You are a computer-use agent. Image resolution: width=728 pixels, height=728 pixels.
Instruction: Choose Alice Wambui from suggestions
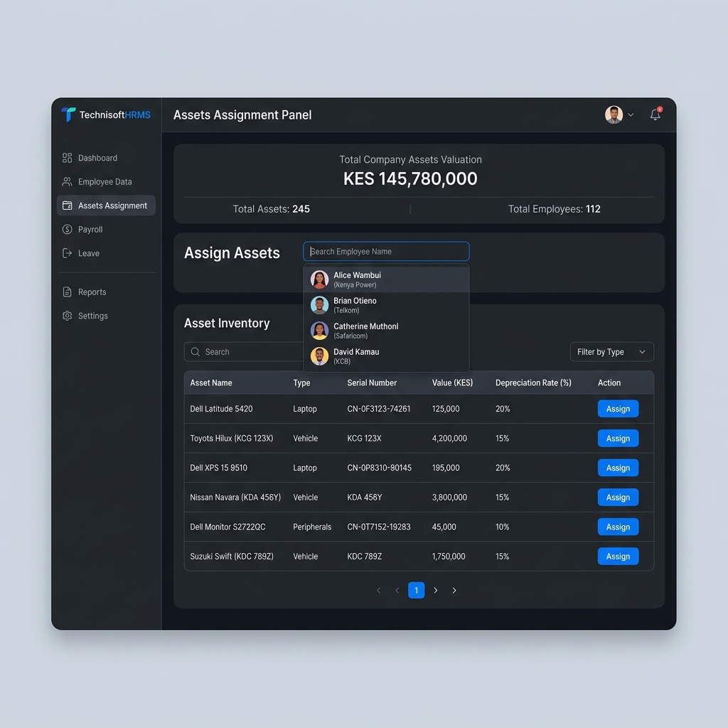[386, 279]
